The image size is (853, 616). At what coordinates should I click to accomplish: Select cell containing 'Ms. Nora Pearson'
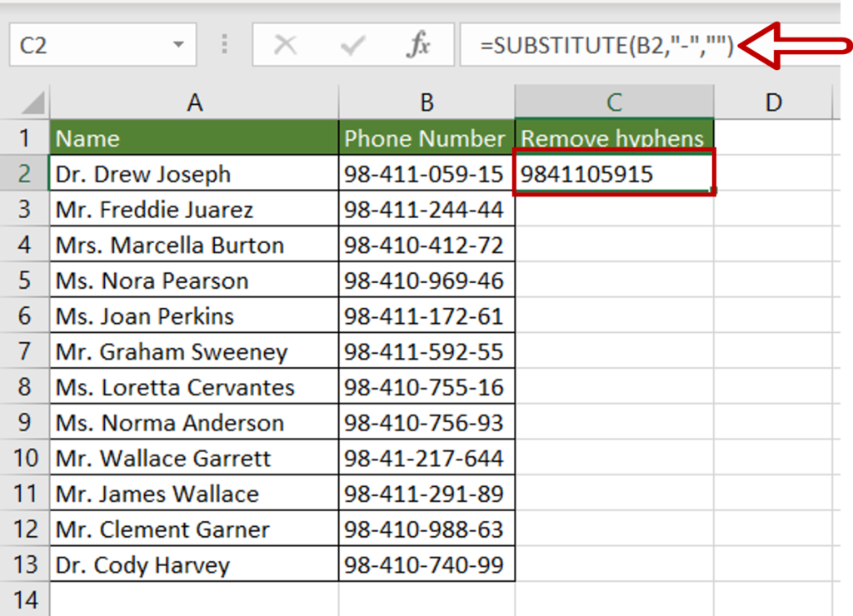[x=194, y=281]
